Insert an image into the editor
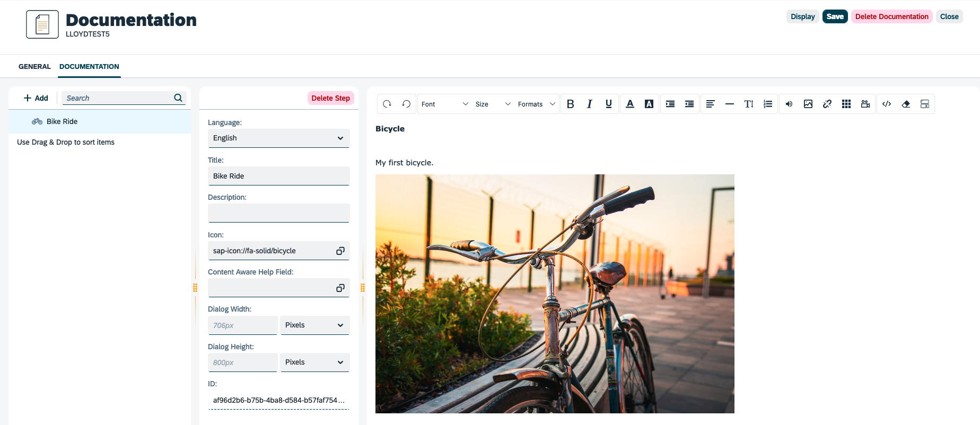Viewport: 980px width, 425px height. point(808,104)
